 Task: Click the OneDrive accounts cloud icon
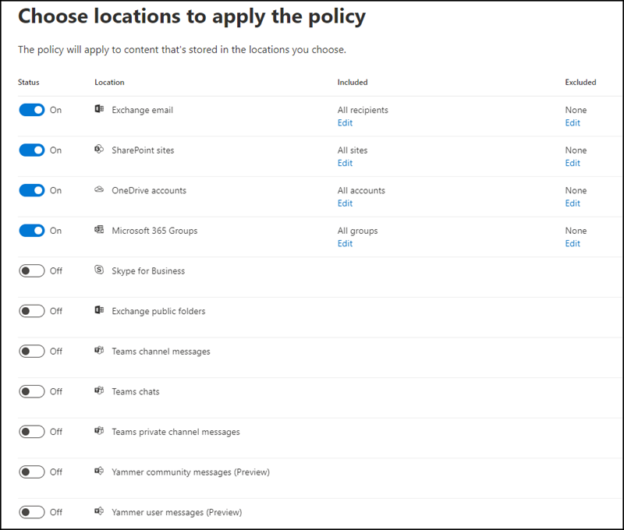(x=99, y=190)
